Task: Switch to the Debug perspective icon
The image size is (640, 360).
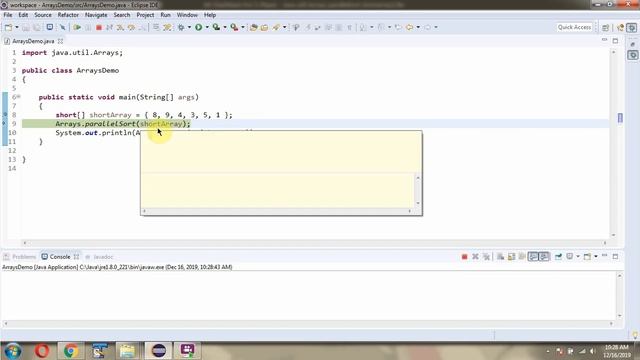Action: (x=632, y=27)
